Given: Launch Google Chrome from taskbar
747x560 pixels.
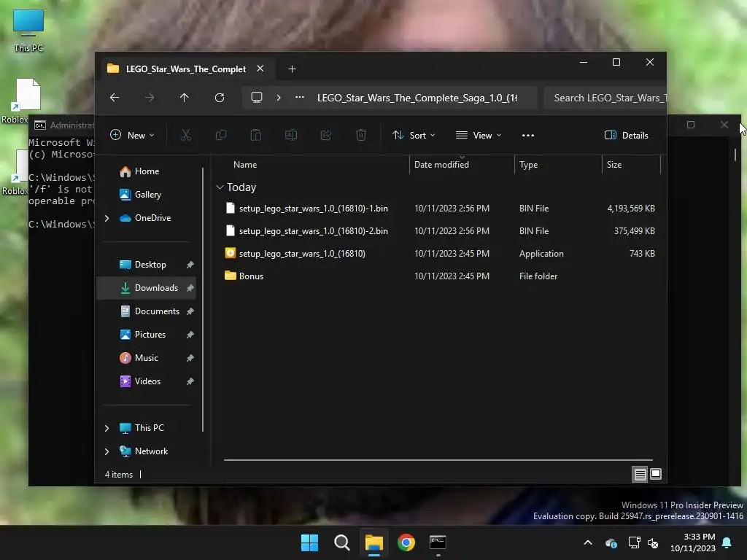Looking at the screenshot, I should [x=406, y=542].
